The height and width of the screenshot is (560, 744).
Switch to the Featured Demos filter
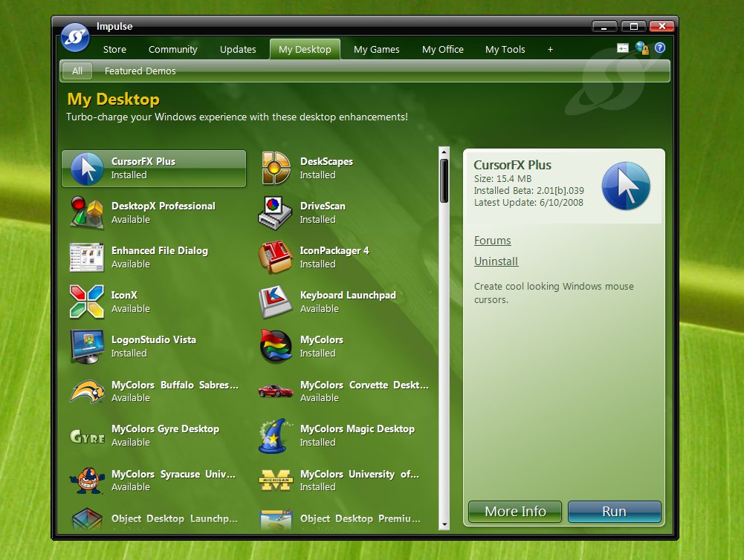click(x=140, y=71)
